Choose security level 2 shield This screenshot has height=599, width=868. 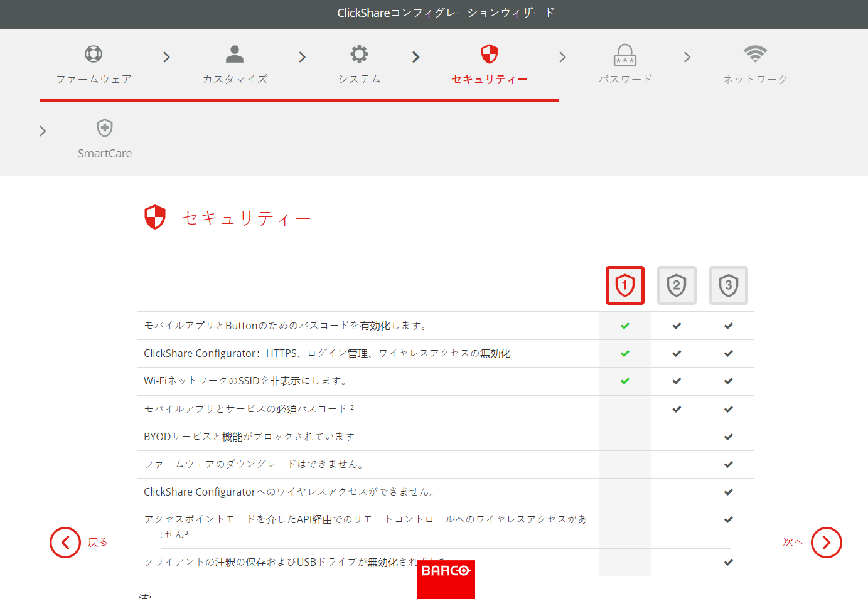[677, 285]
